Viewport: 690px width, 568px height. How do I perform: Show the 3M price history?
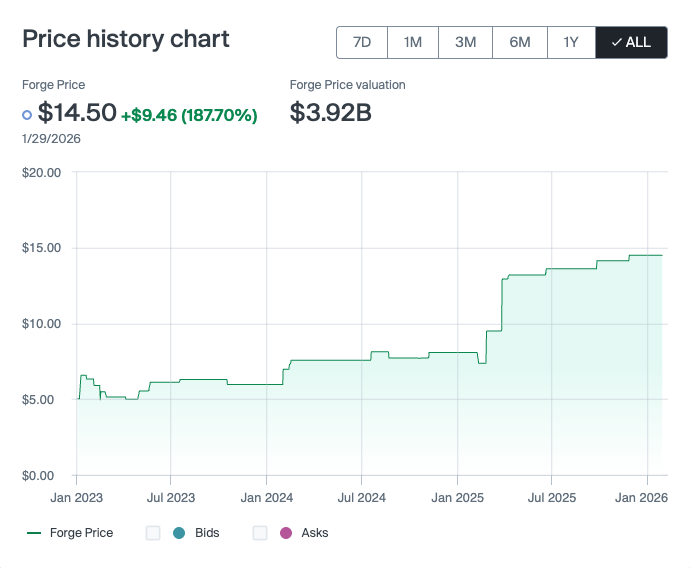coord(465,42)
